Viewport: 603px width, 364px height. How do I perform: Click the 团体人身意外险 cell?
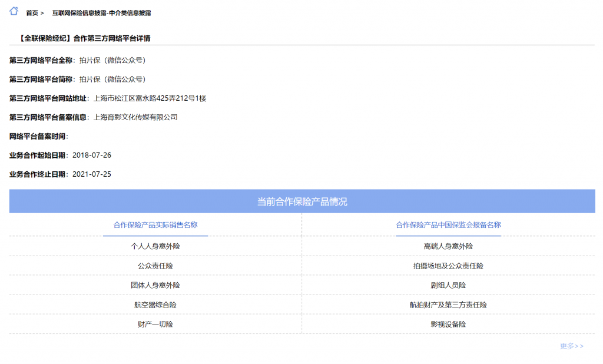(155, 285)
